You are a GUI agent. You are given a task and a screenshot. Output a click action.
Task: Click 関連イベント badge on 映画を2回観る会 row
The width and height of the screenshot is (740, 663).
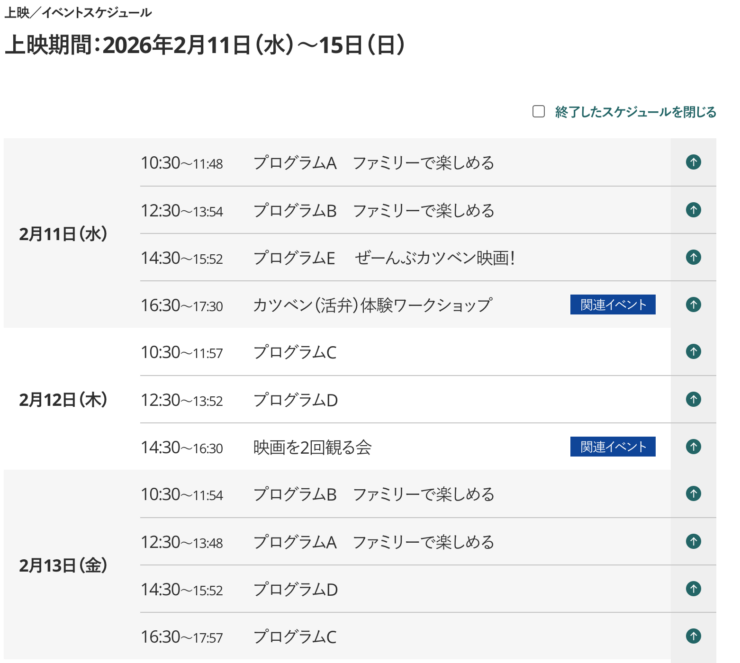[612, 447]
